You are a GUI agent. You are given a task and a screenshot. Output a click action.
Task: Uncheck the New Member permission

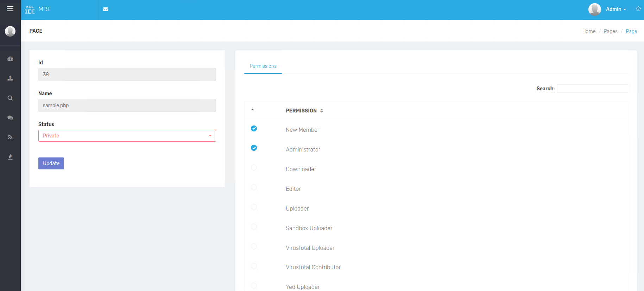point(254,129)
